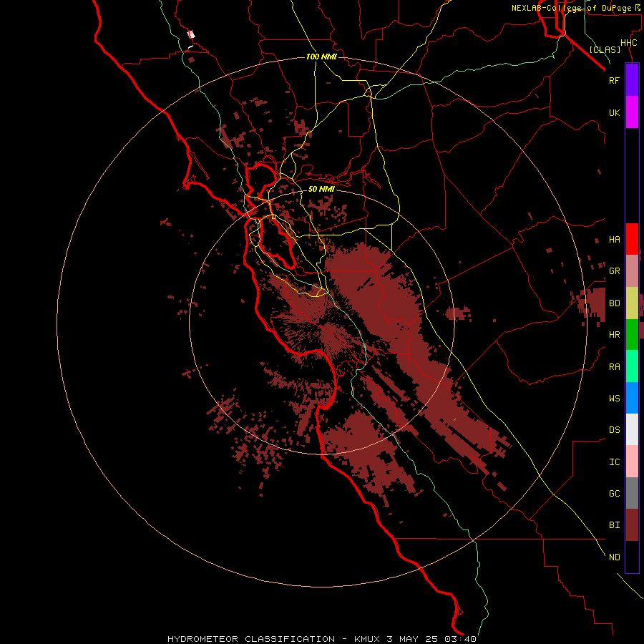The image size is (644, 644).
Task: Select the "WS" legend label
Action: click(614, 398)
